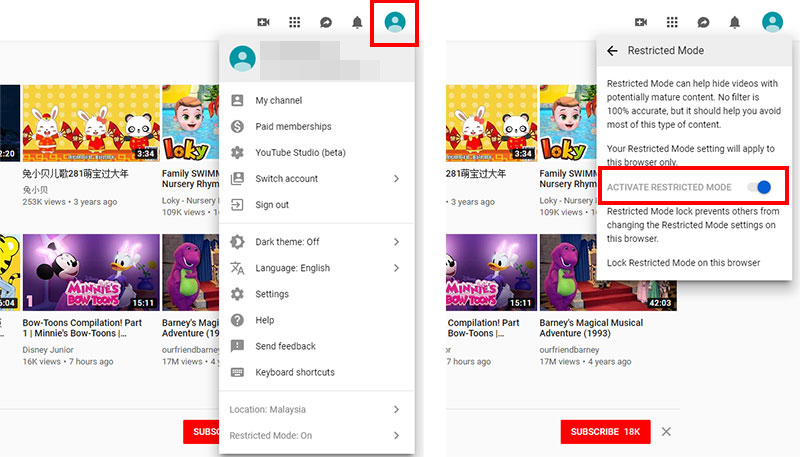Open the notifications bell in left screenshot
The height and width of the screenshot is (457, 800).
[357, 22]
